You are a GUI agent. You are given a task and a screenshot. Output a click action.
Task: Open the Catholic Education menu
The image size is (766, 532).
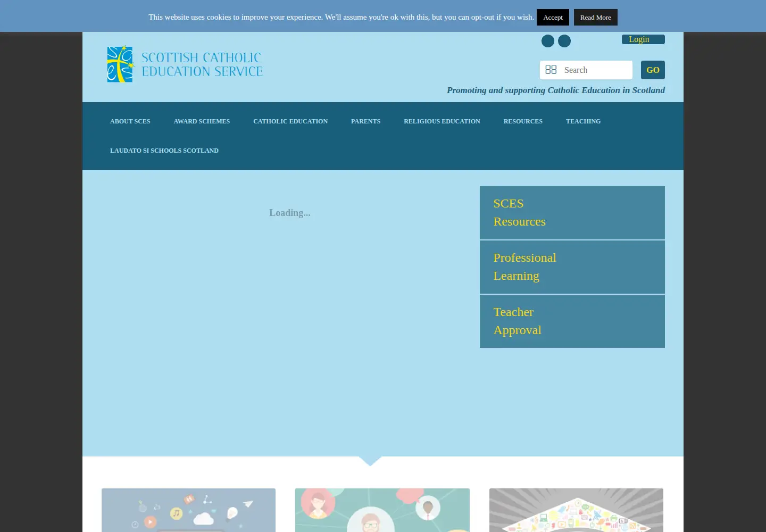click(290, 121)
